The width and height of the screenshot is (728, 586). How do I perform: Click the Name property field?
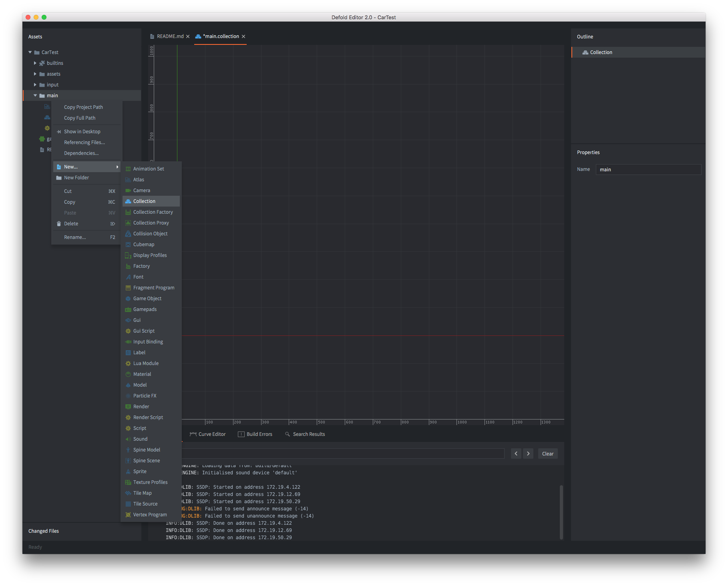[x=648, y=170]
